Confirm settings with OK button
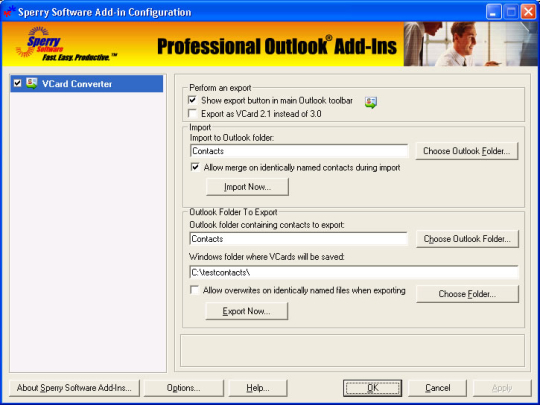Screen dimensions: 540x405 coord(372,388)
